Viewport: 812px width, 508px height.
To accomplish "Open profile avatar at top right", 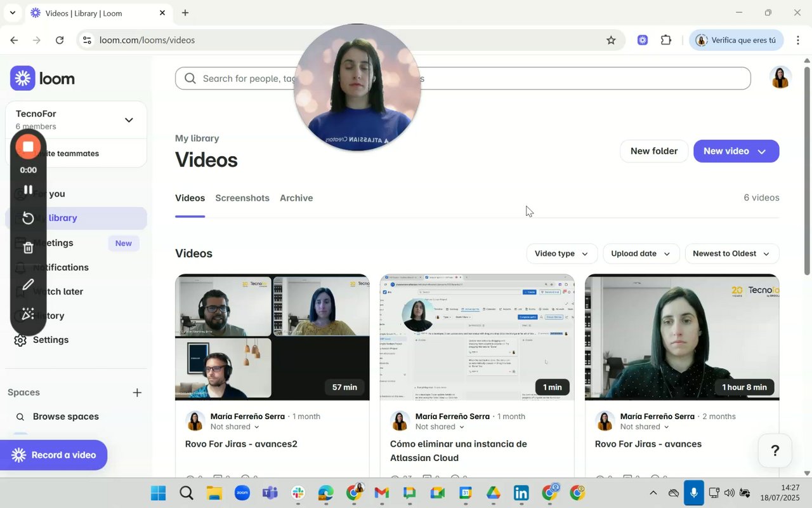I will (780, 77).
